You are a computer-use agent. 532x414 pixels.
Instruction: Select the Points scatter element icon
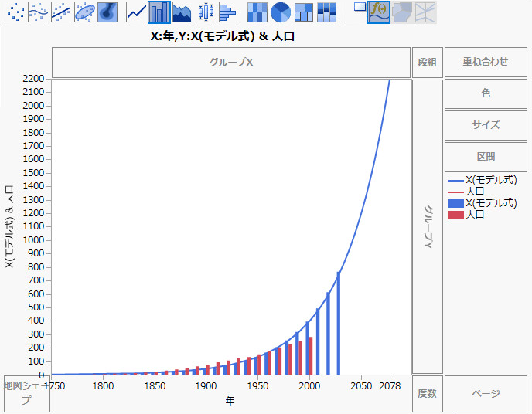pos(15,12)
